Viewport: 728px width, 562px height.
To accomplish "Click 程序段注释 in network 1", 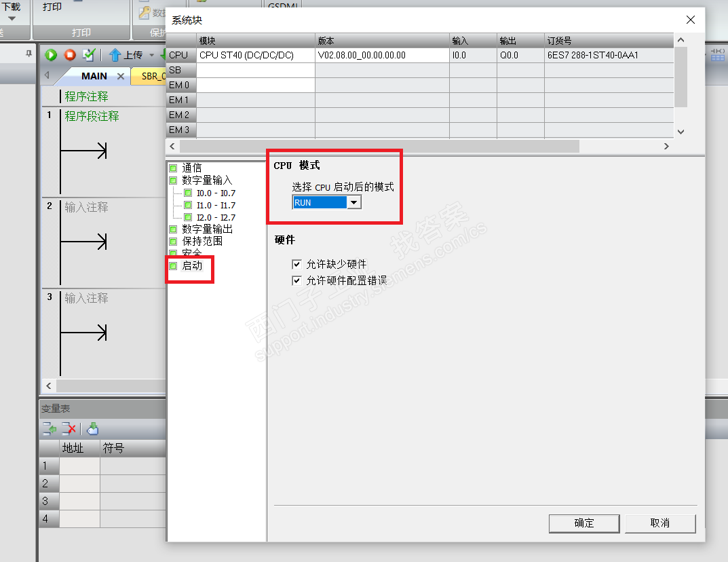I will pyautogui.click(x=92, y=116).
